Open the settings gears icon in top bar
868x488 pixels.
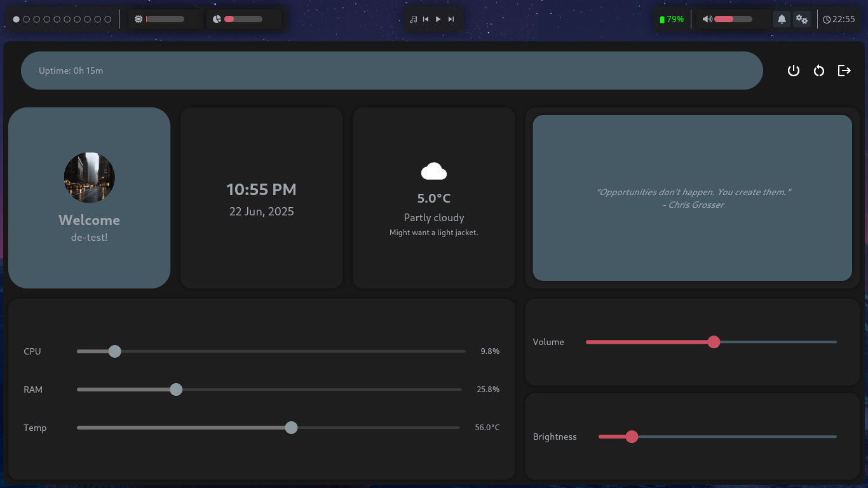(x=802, y=19)
